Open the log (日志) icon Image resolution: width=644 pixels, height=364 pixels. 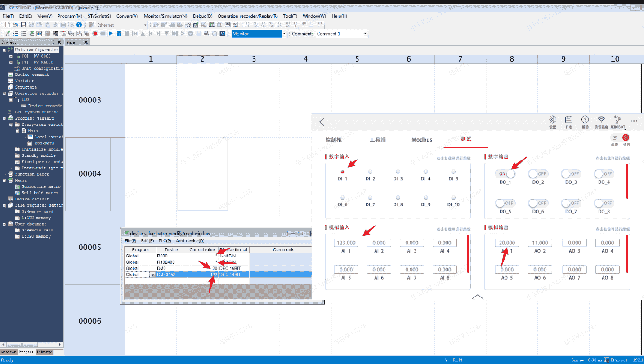pos(568,120)
